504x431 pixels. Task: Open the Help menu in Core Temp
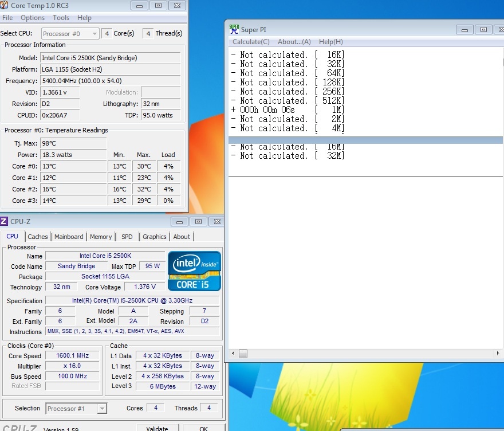[84, 18]
